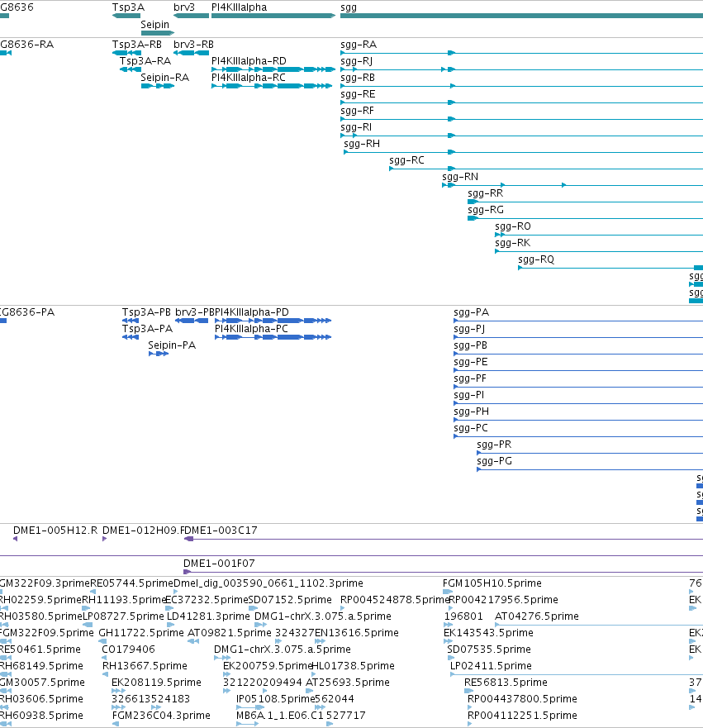The height and width of the screenshot is (728, 703).
Task: Select PI4KIIIalpha-RC transcript label
Action: pyautogui.click(x=249, y=78)
